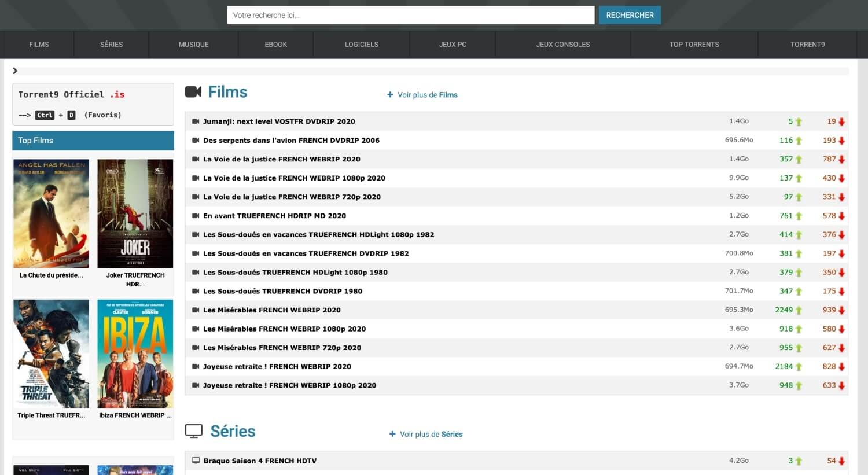
Task: Select the Ibiza movie poster thumbnail
Action: tap(135, 354)
